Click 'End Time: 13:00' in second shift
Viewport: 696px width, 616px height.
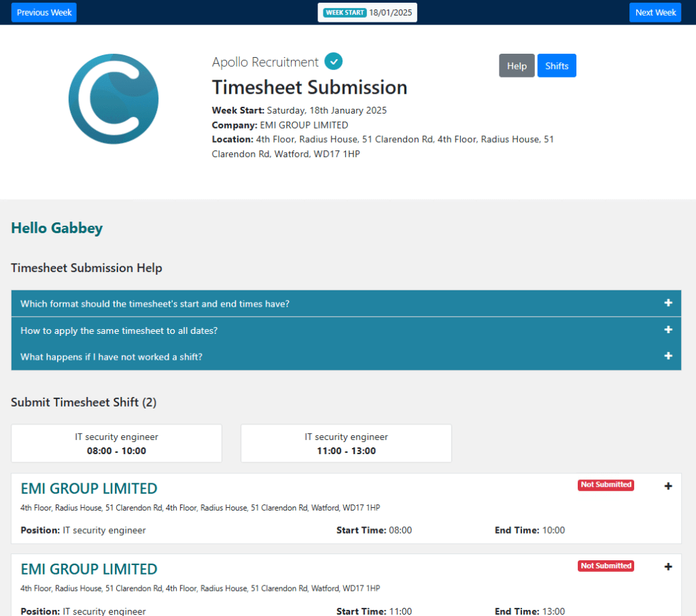[x=530, y=611]
